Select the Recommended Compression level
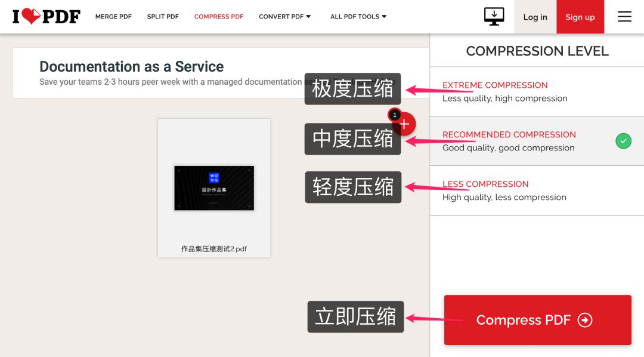Screen dimensions: 644x357 [x=537, y=141]
